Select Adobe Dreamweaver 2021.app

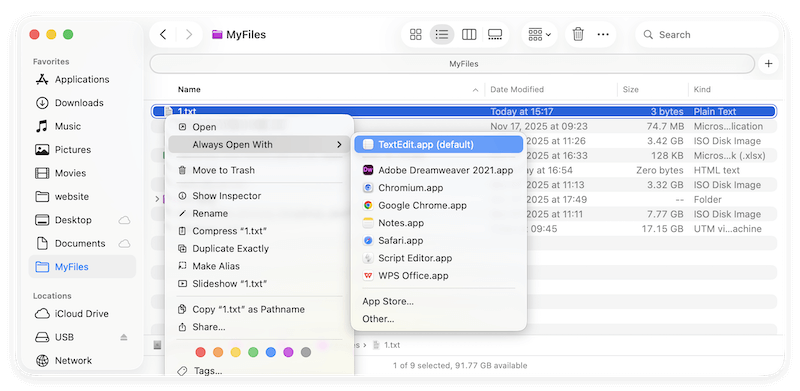pyautogui.click(x=439, y=170)
